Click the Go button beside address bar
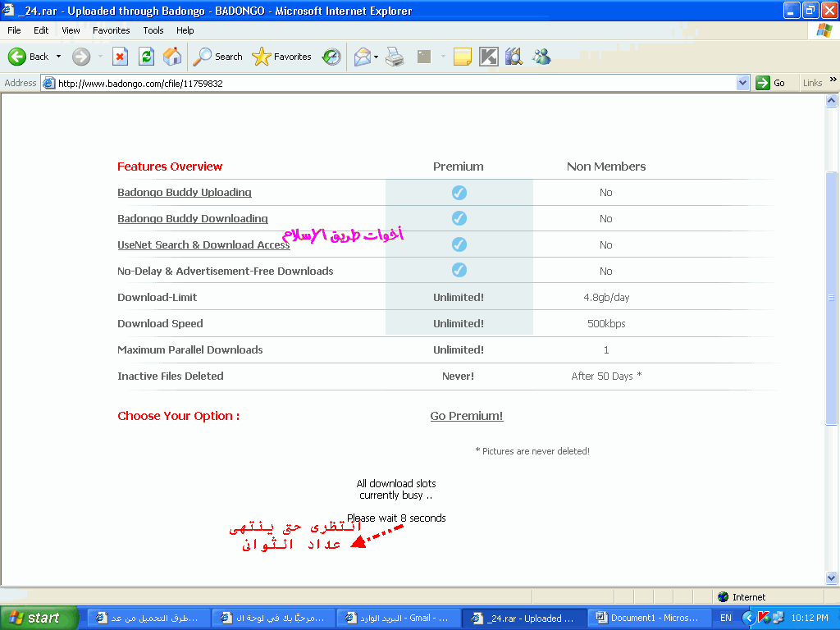 tap(770, 83)
